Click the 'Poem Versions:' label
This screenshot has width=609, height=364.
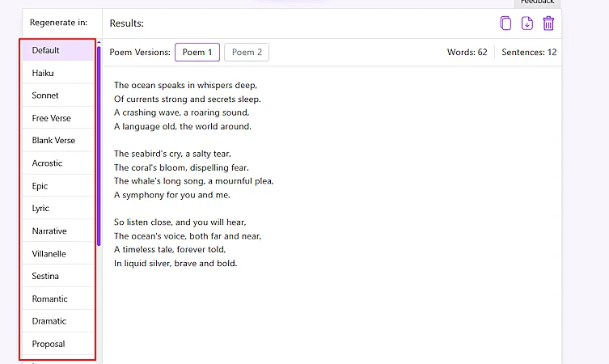click(140, 52)
